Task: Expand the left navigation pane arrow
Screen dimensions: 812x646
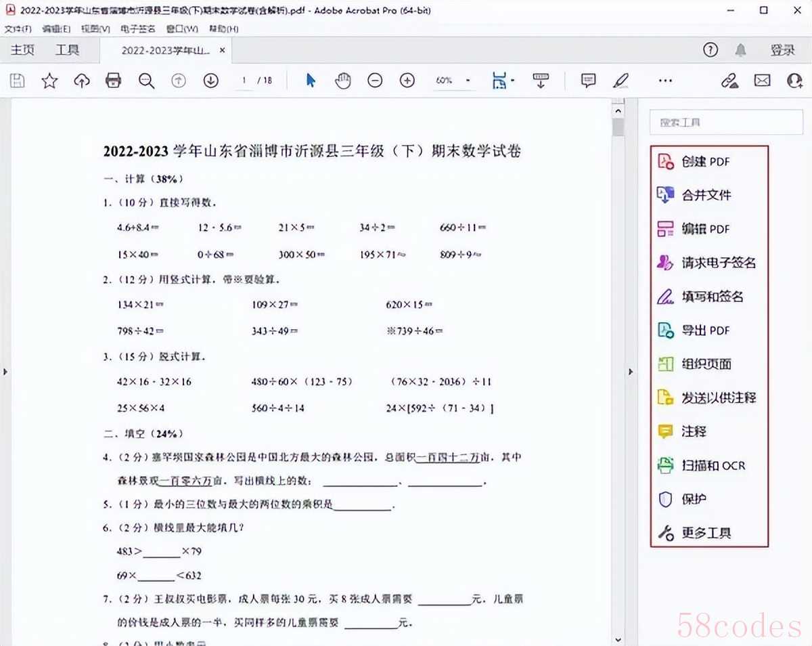Action: 5,372
